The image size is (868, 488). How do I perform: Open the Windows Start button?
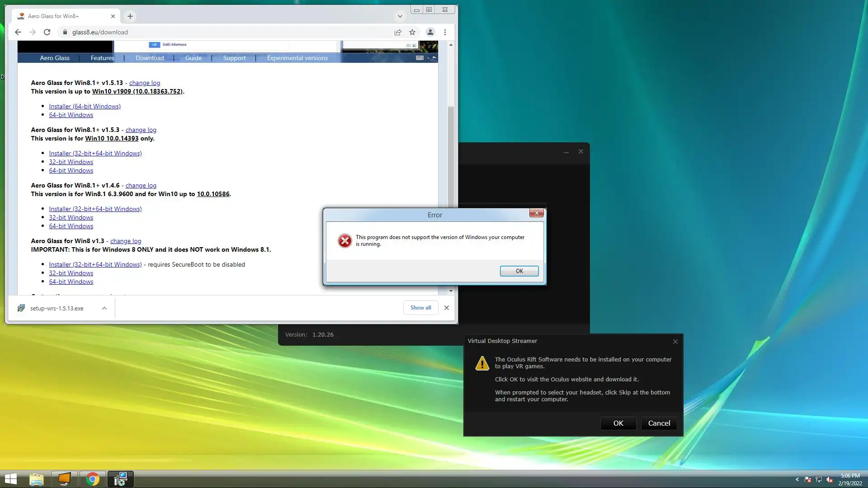pos(10,479)
